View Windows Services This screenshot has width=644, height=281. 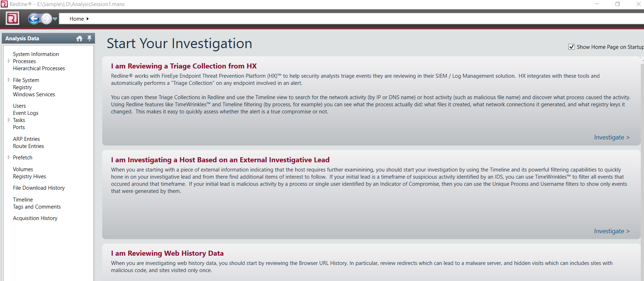click(x=34, y=94)
